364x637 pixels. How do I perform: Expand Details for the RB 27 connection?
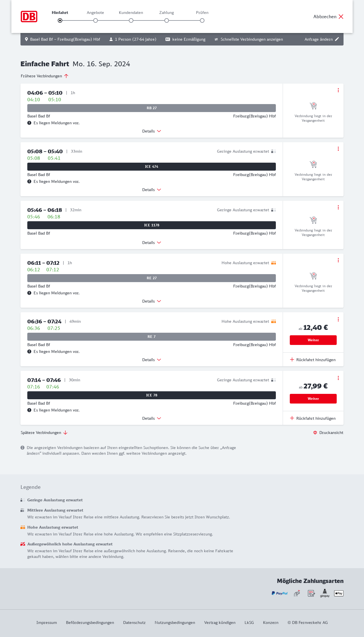click(152, 131)
